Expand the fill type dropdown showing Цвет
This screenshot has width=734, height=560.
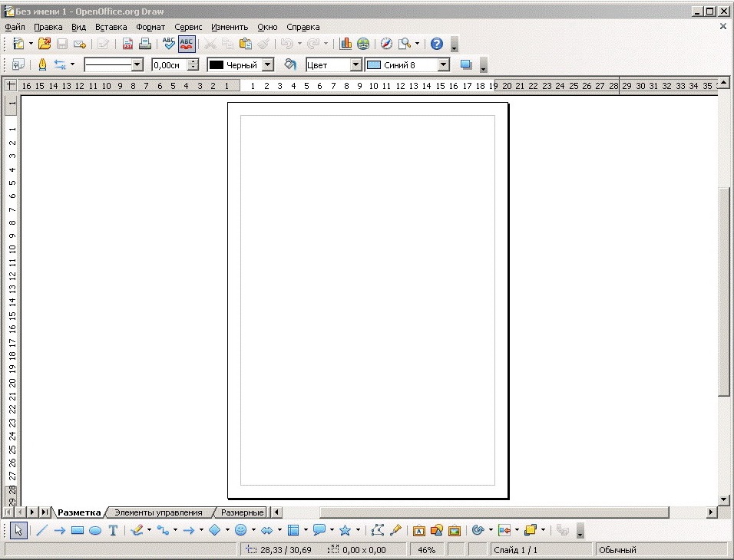(x=355, y=64)
